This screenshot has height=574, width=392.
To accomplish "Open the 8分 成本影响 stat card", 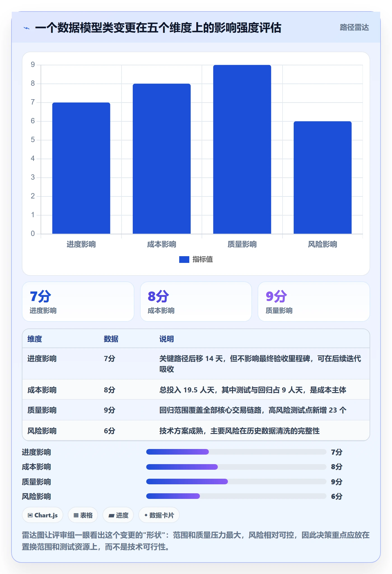I will click(196, 302).
